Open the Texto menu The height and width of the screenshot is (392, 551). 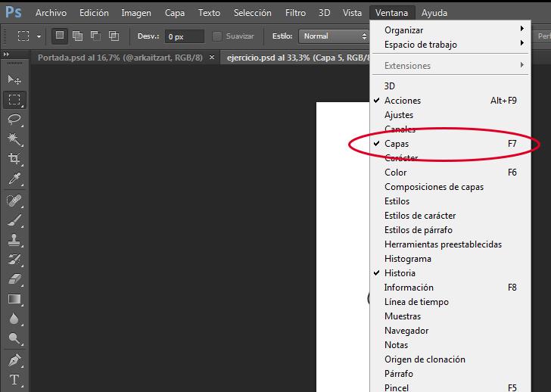click(x=209, y=13)
